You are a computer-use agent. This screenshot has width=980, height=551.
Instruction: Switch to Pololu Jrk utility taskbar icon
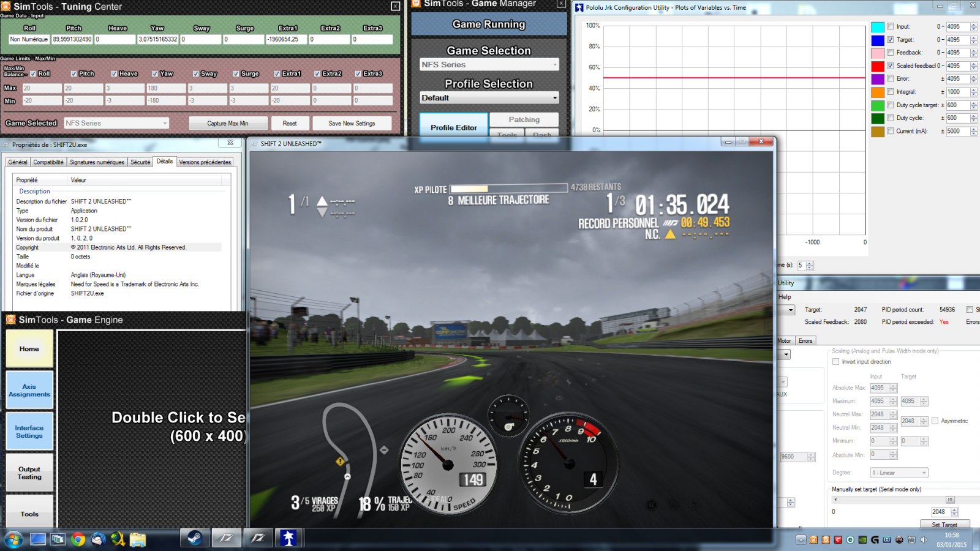289,539
